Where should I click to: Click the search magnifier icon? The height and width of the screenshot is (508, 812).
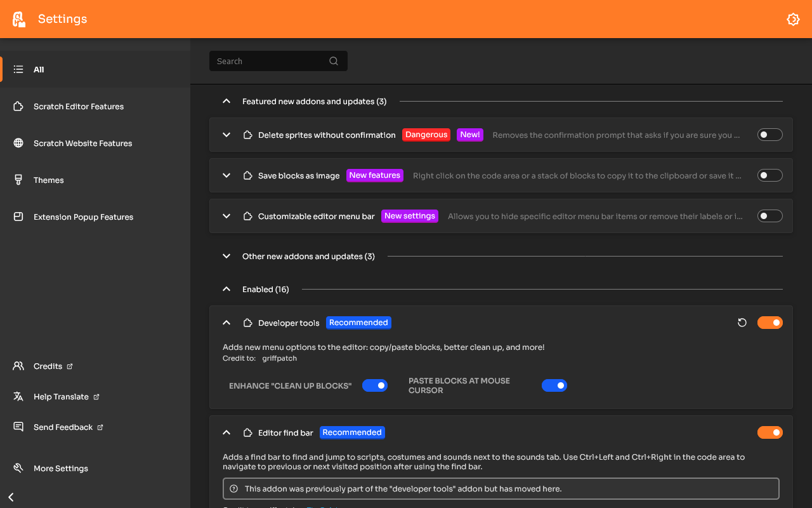click(x=334, y=61)
